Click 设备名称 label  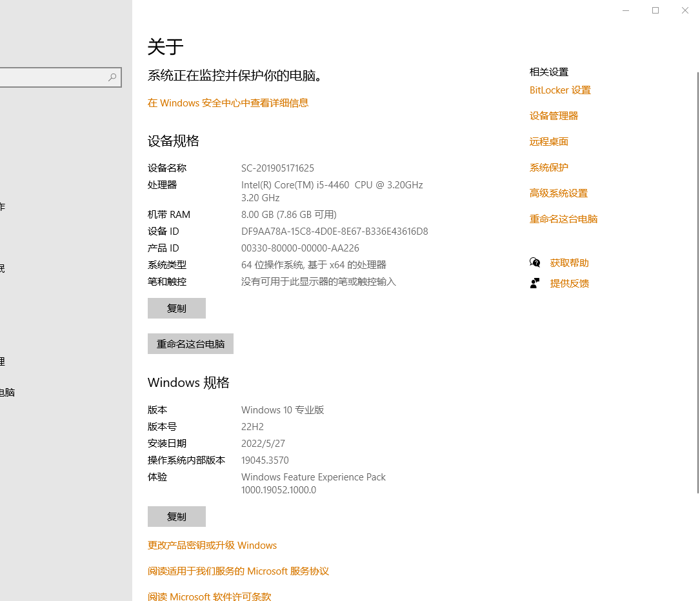tap(167, 168)
